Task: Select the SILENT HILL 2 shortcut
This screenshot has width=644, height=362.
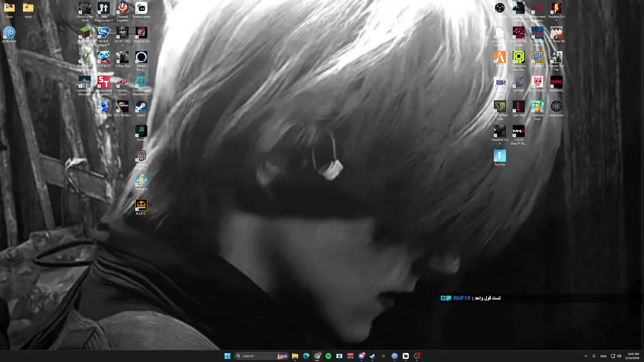Action: pyautogui.click(x=122, y=37)
